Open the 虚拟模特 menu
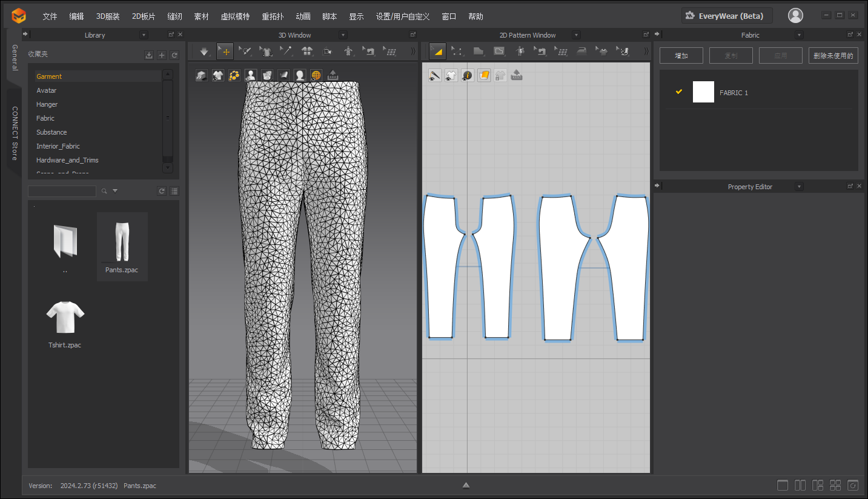 235,16
